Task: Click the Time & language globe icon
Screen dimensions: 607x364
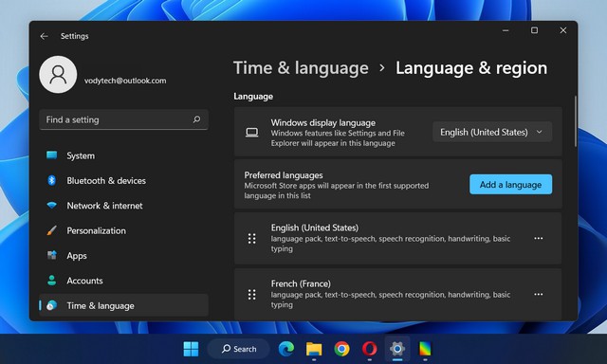Action: coord(51,305)
